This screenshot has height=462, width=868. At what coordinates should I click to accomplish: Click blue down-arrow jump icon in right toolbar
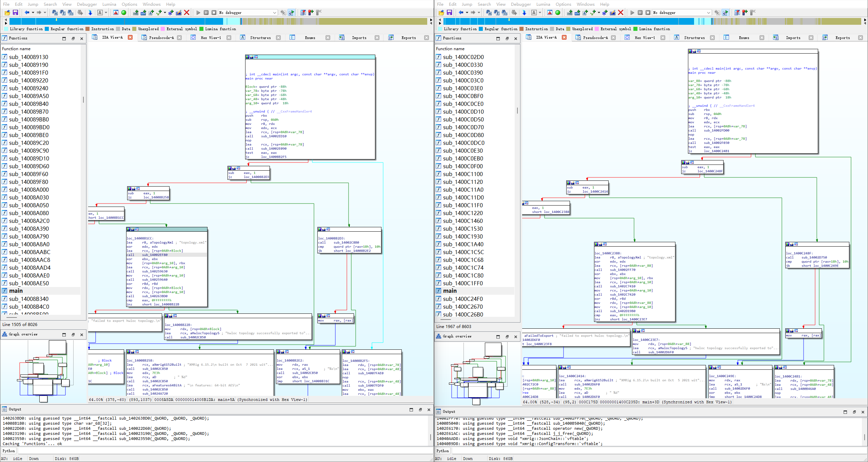tap(524, 13)
